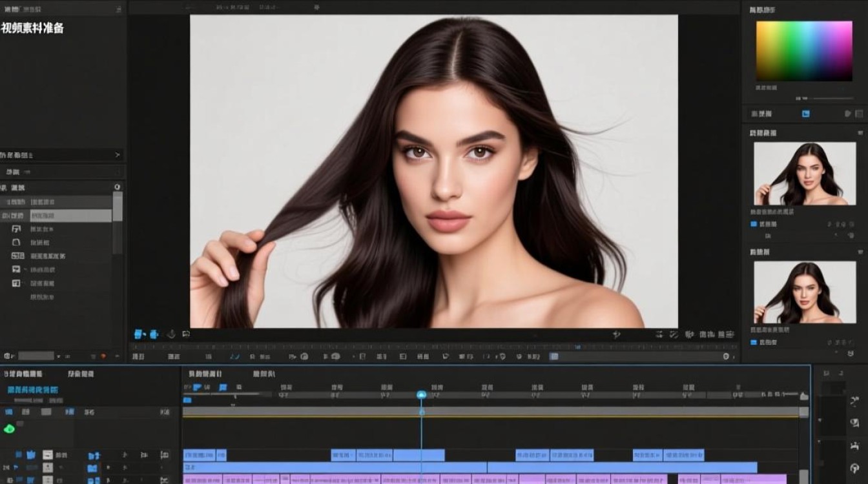Select the lower portrait thumbnail in right panel

coord(805,292)
